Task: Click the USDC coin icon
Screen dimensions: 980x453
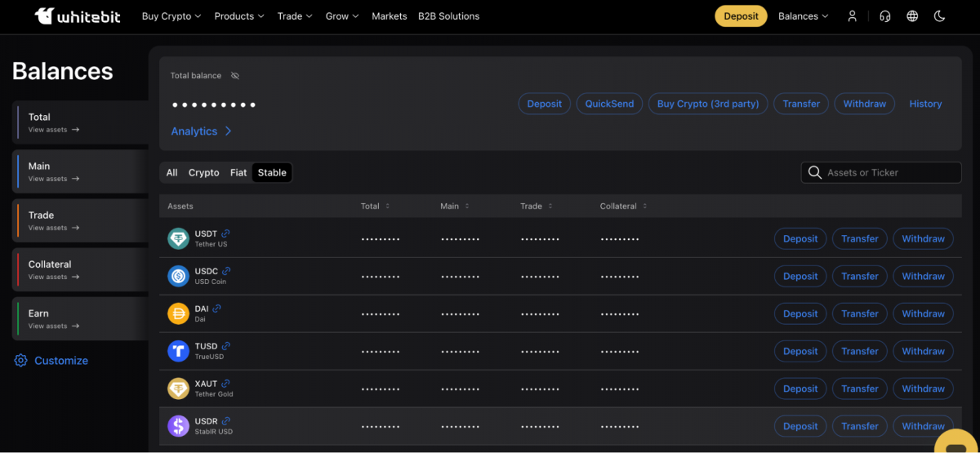Action: point(178,276)
